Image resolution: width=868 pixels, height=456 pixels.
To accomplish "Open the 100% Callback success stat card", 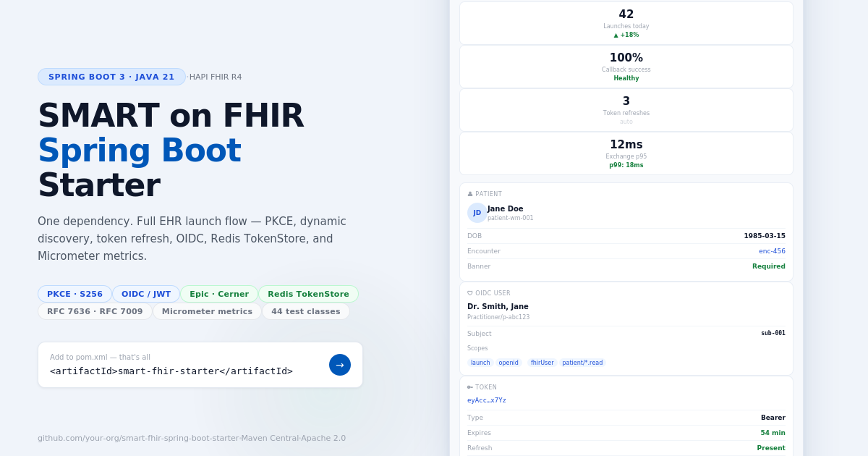I will coord(626,67).
